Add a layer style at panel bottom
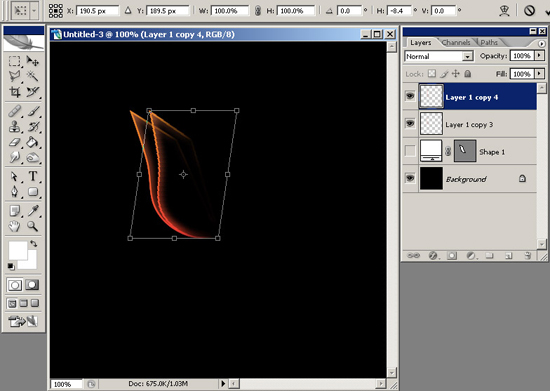This screenshot has width=550, height=391. coord(433,256)
